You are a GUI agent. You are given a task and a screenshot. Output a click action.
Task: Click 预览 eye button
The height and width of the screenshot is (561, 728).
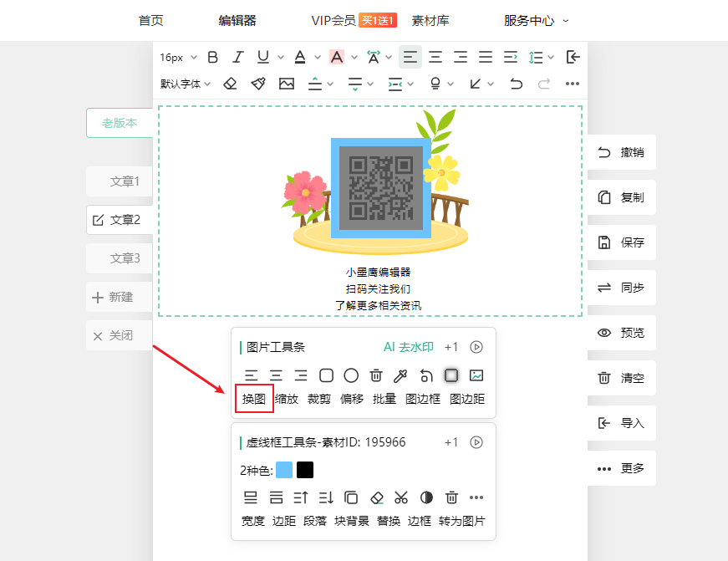click(x=621, y=333)
